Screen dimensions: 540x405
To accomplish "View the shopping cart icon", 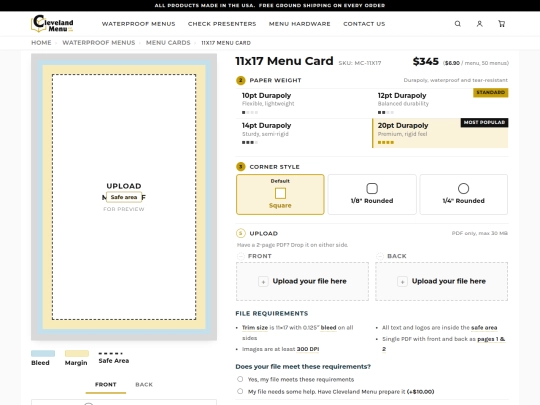I will coord(501,24).
